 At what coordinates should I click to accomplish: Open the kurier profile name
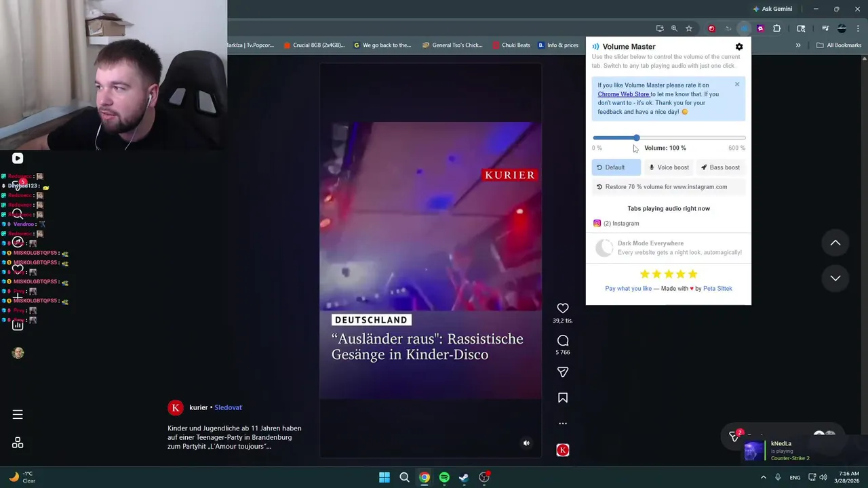tap(199, 407)
